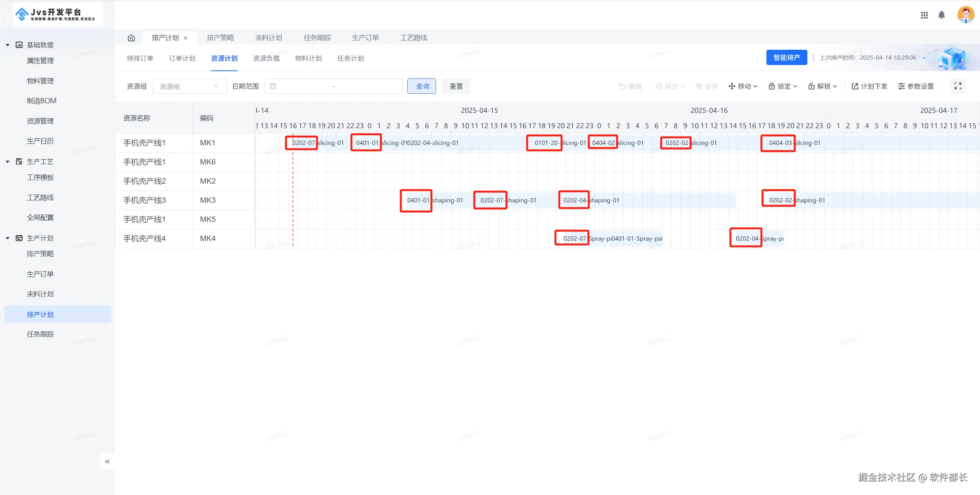Expand the 锁定 dropdown menu
The width and height of the screenshot is (980, 495).
point(783,86)
